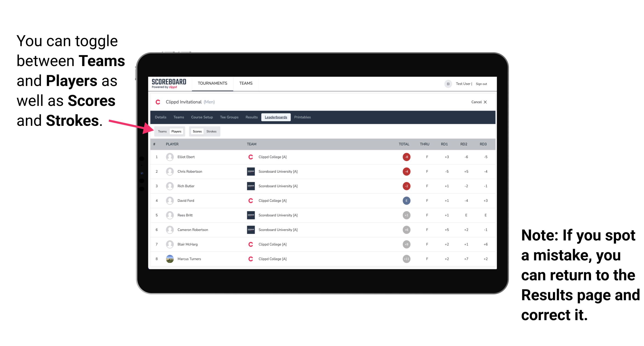
Task: Select the Results tab
Action: click(252, 117)
